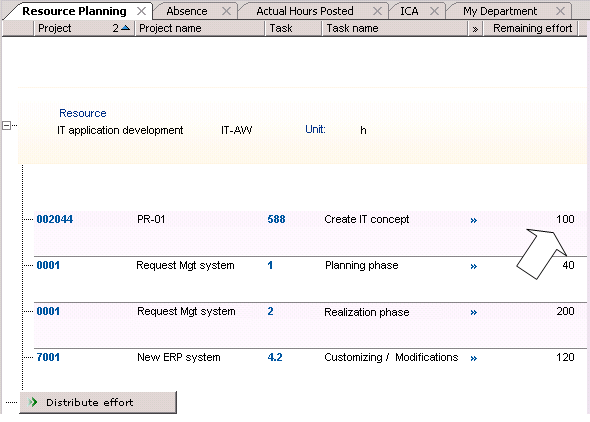Click the Distribute effort button
590x422 pixels.
98,402
